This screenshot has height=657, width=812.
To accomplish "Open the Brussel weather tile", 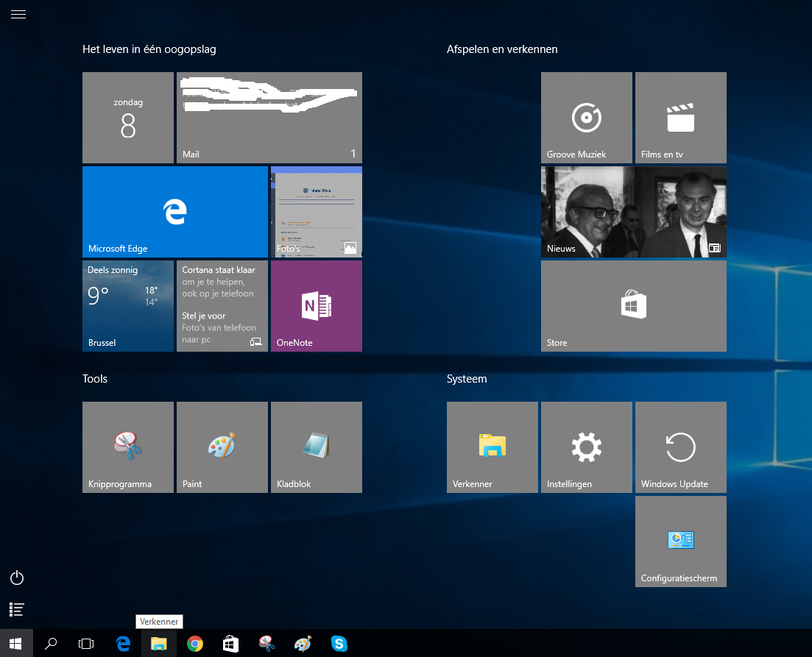I will pyautogui.click(x=128, y=306).
